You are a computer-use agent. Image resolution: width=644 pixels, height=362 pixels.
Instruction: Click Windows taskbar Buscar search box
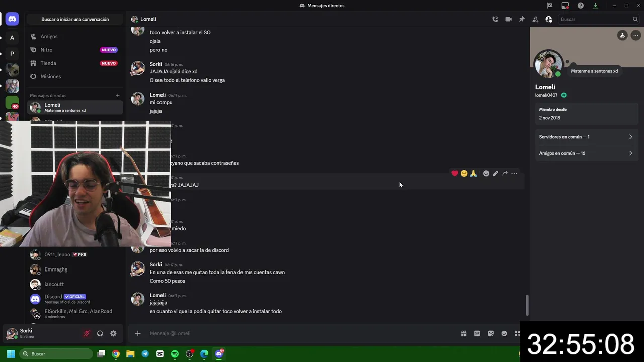coord(56,354)
